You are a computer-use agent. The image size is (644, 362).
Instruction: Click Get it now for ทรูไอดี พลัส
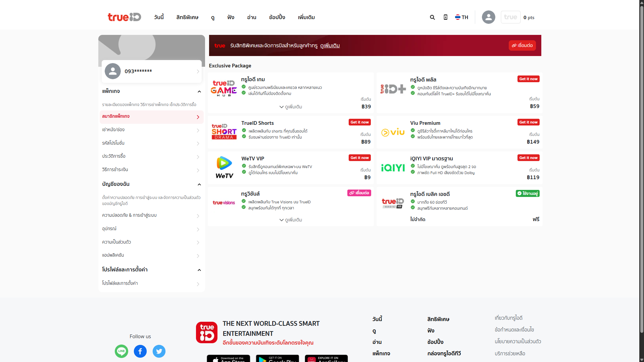pyautogui.click(x=529, y=79)
